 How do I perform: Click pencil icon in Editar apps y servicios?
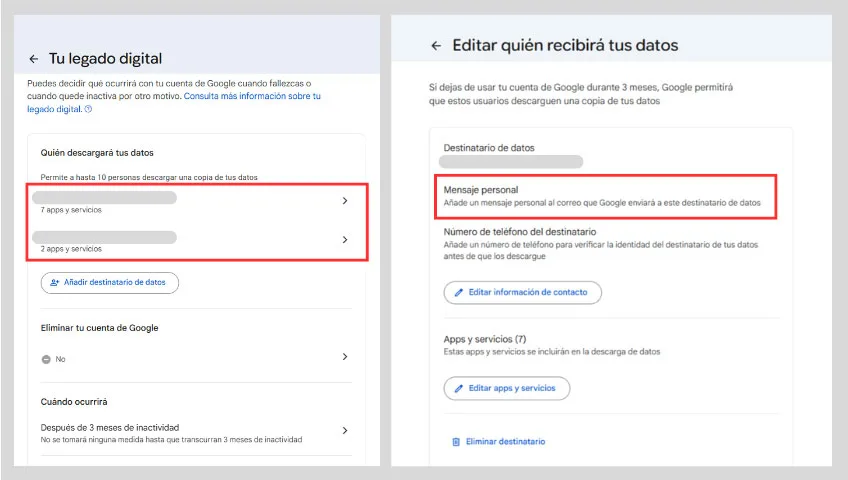coord(459,388)
